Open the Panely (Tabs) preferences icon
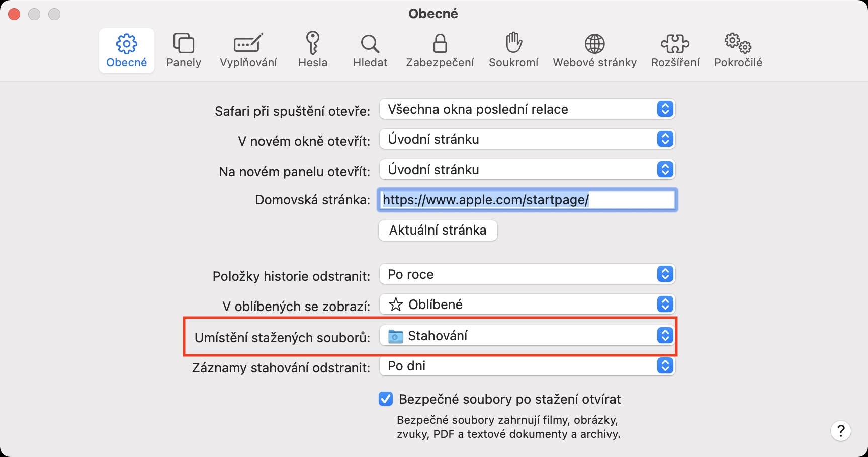This screenshot has height=457, width=868. 184,44
